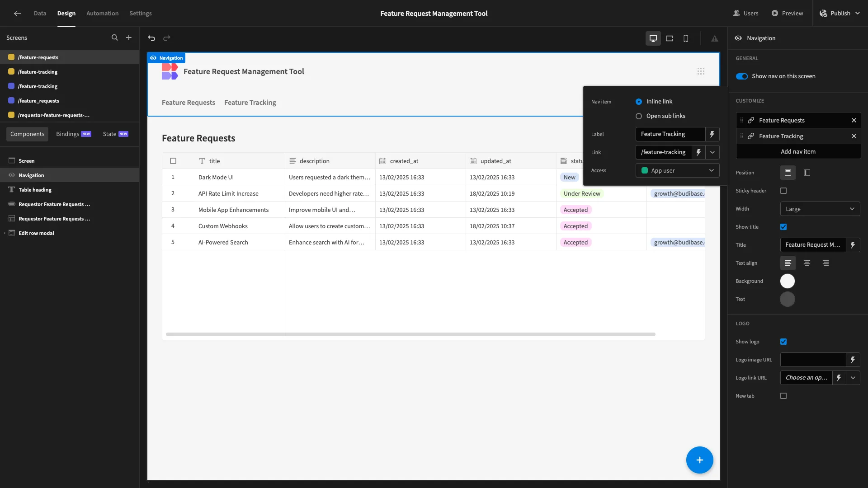Align title text left
Image resolution: width=868 pixels, height=488 pixels.
(788, 263)
